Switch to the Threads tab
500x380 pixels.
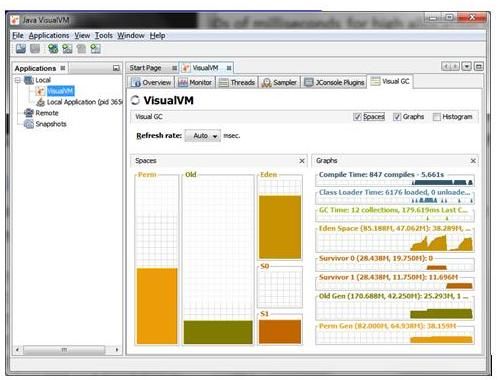click(x=237, y=82)
